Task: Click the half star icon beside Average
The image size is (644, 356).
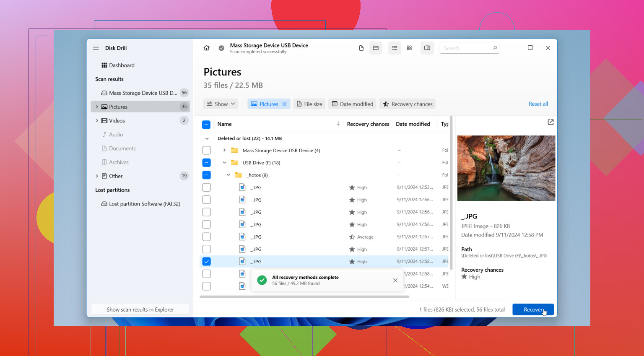Action: click(x=352, y=237)
